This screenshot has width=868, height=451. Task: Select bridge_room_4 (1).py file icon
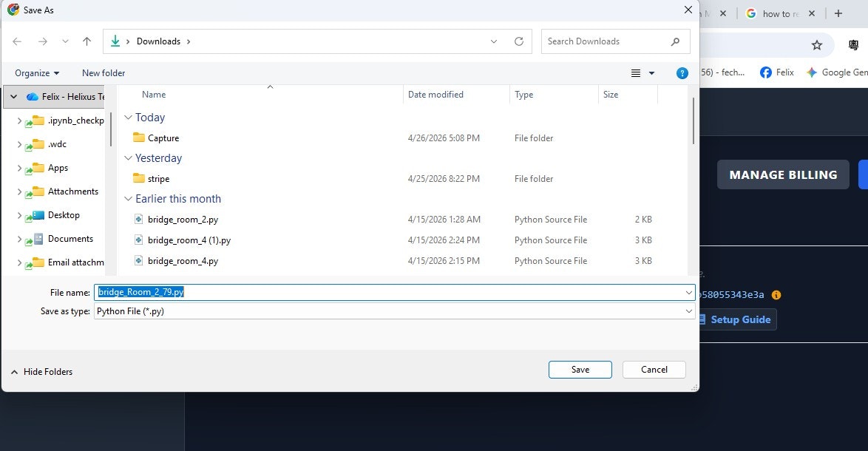pyautogui.click(x=139, y=240)
